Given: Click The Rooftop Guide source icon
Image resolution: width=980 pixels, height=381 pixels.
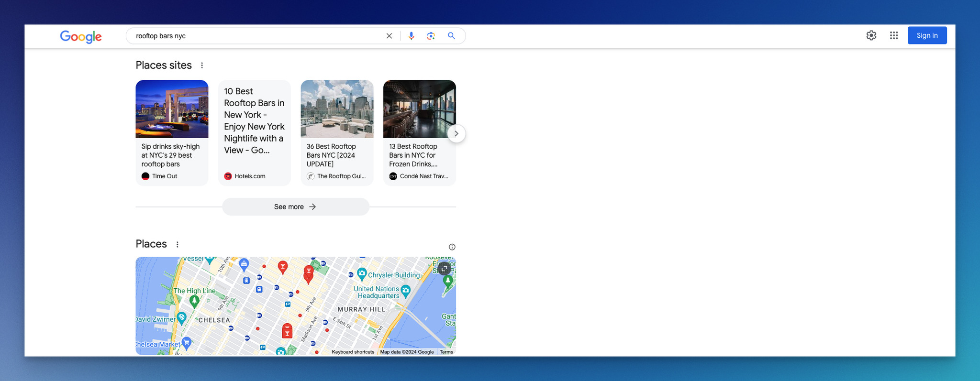Looking at the screenshot, I should pos(311,176).
